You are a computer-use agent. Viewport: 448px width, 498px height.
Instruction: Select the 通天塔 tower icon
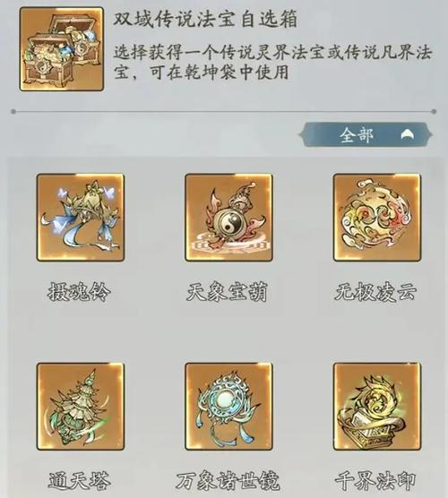(x=81, y=407)
